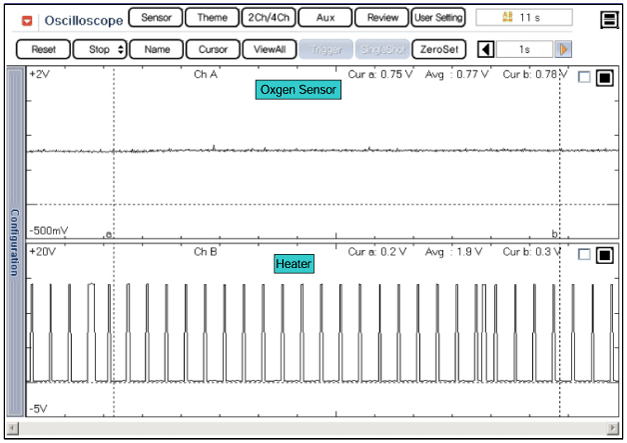Image resolution: width=627 pixels, height=443 pixels.
Task: Click the Oxgen Sensor waveform label
Action: (298, 90)
